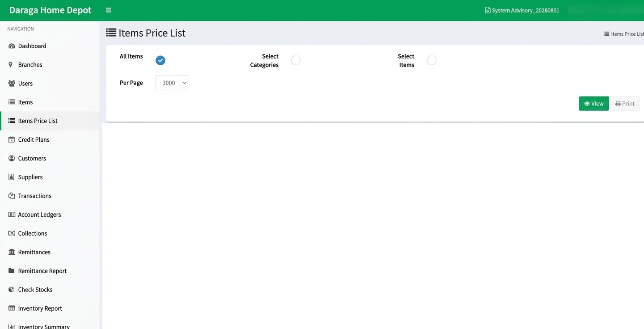The image size is (644, 329).
Task: Click the Items Price List sidebar label
Action: coord(38,121)
